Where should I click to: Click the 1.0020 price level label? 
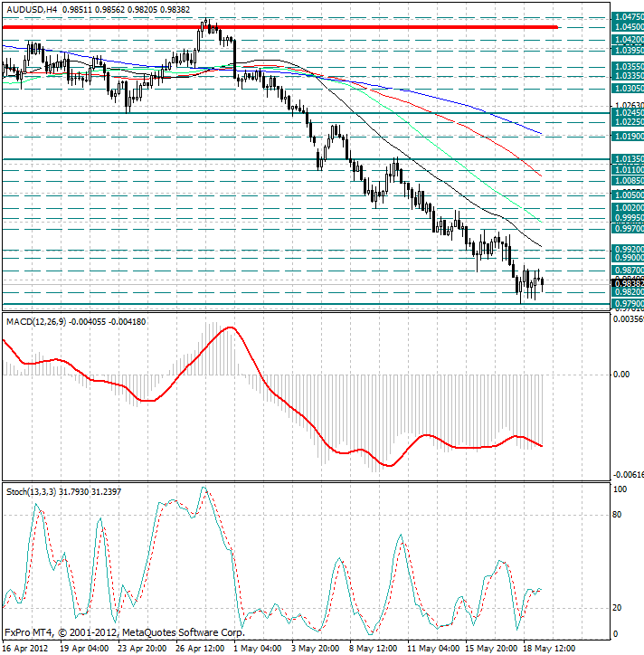(628, 208)
